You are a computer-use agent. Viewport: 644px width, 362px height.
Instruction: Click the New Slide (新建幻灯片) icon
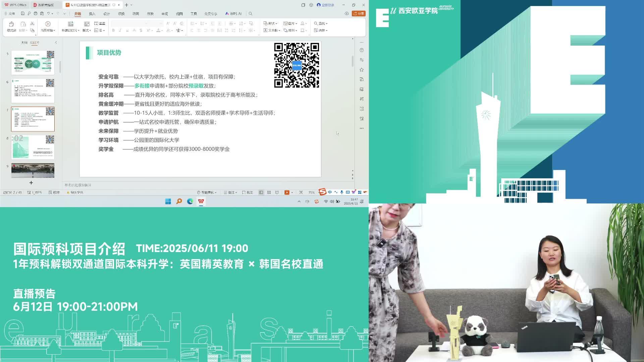tap(70, 24)
